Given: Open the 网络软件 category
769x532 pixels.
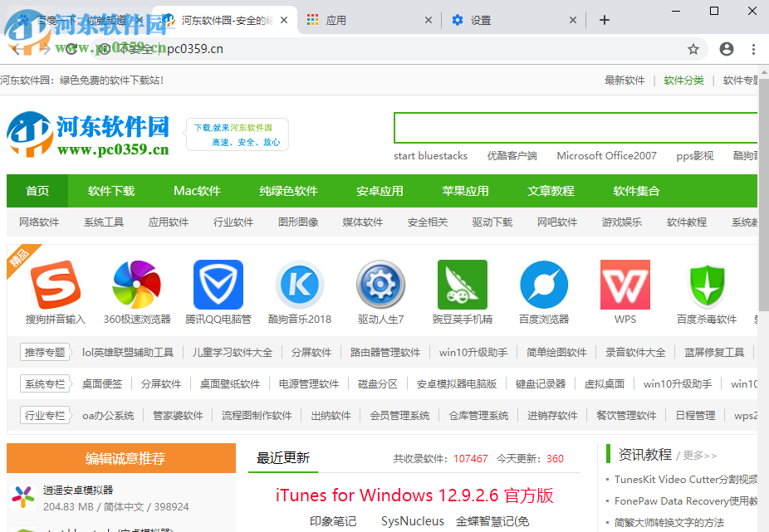Looking at the screenshot, I should click(39, 222).
